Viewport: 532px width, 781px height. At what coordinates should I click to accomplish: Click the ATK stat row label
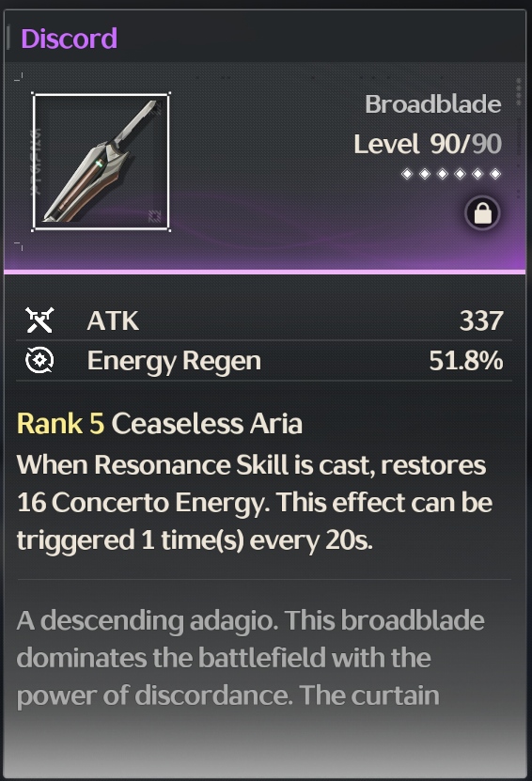[x=113, y=320]
